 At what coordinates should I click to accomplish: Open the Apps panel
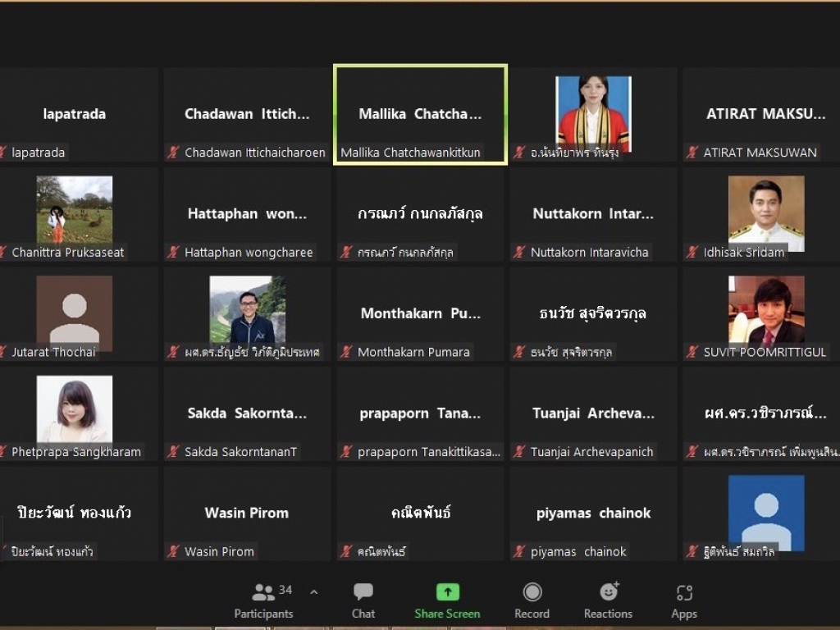pos(684,600)
